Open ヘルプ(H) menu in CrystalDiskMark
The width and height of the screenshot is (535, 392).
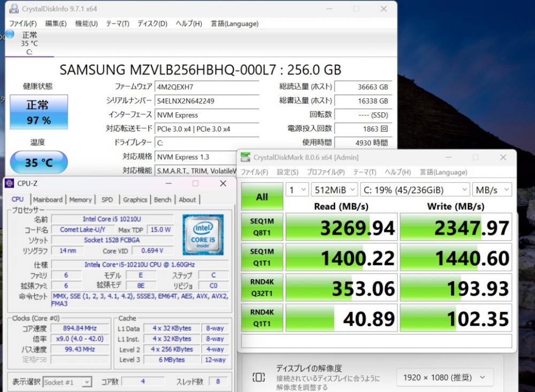398,172
